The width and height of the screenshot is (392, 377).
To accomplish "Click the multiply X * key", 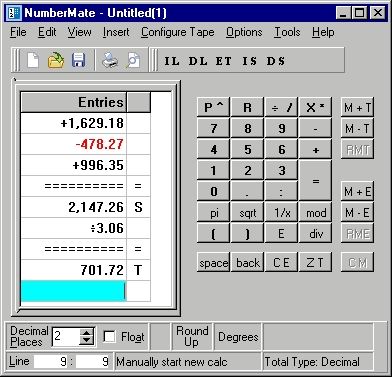I will point(315,107).
